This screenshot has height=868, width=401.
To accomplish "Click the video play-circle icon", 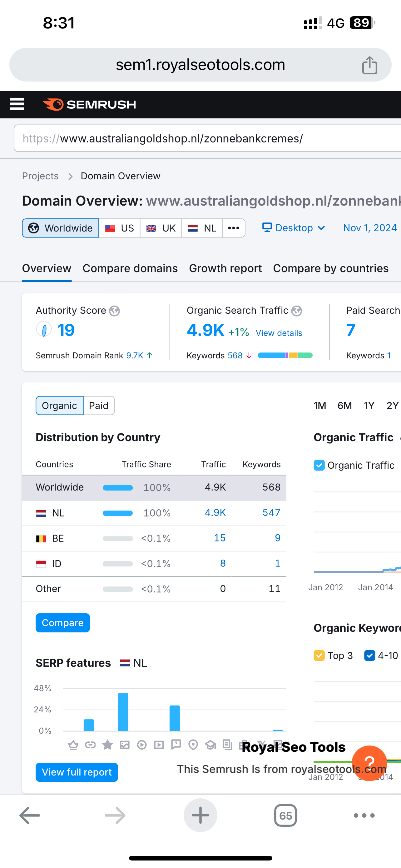I will pos(142,745).
